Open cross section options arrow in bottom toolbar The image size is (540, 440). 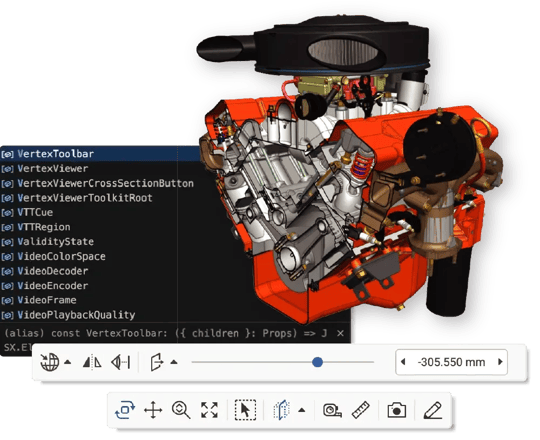click(302, 410)
